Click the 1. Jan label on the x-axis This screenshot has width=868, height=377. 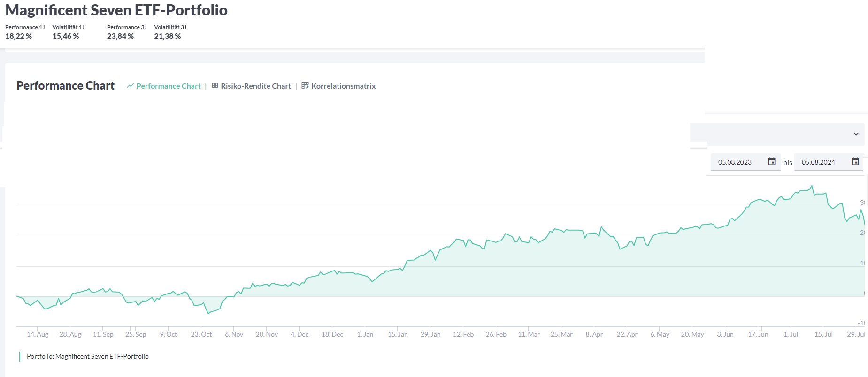pyautogui.click(x=365, y=334)
